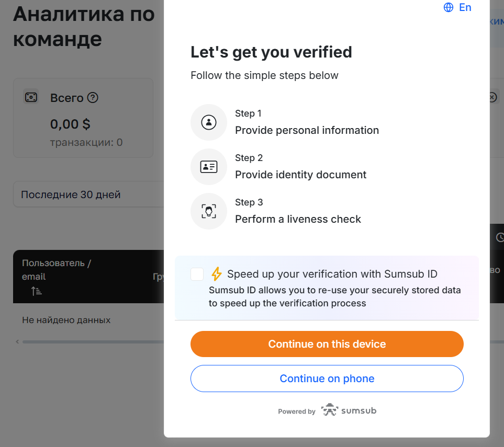This screenshot has height=447, width=504.
Task: Click the clock icon behind the dialog
Action: tap(500, 237)
